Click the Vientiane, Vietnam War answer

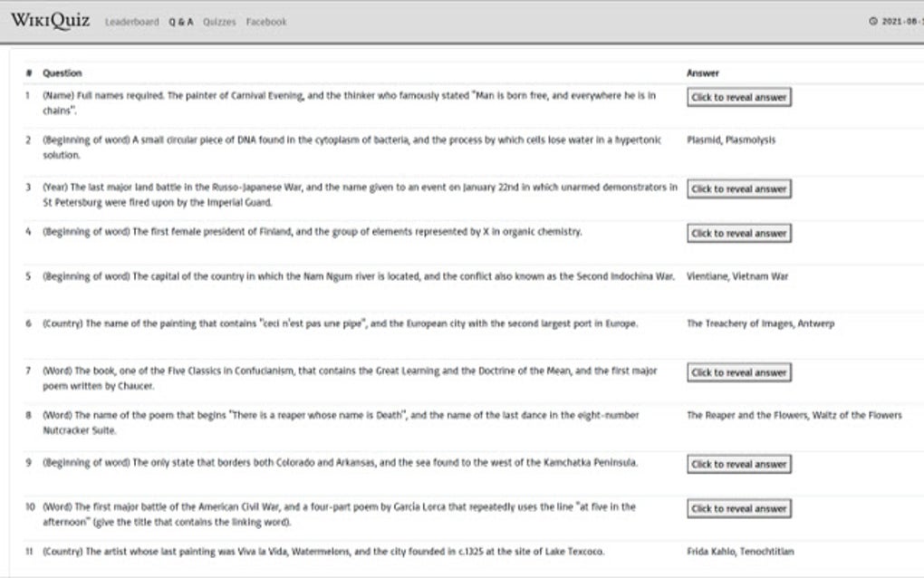tap(737, 276)
